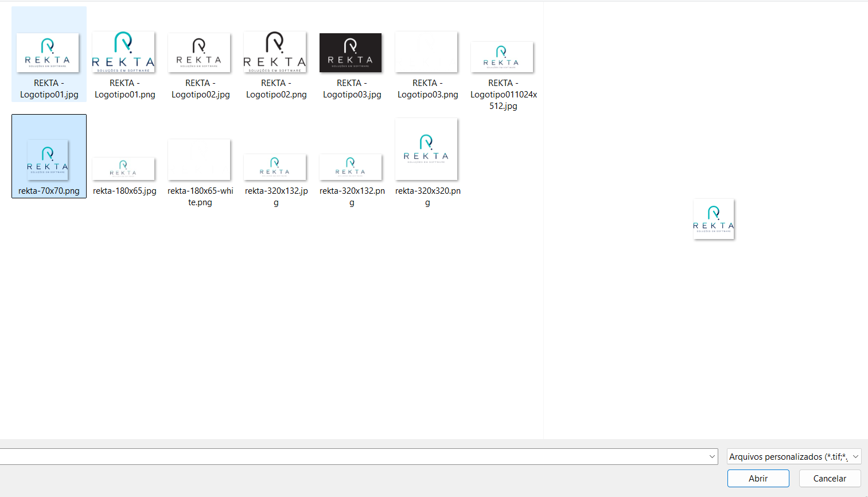Click the rekta-70x70.png filename label
The width and height of the screenshot is (868, 497).
click(x=49, y=191)
